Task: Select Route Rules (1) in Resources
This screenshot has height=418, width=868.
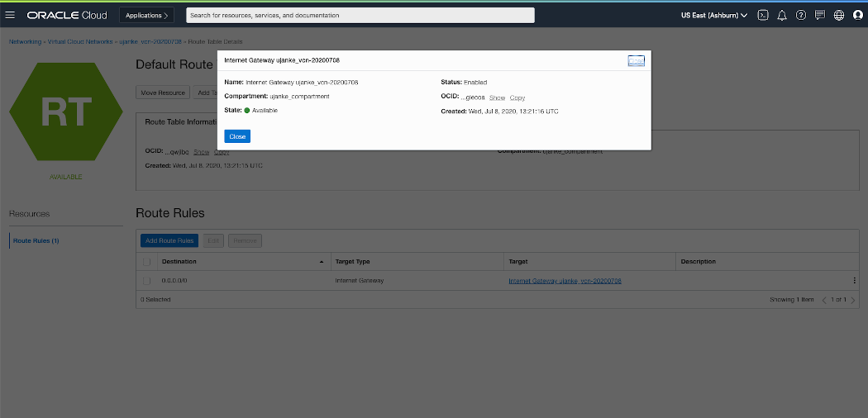Action: point(36,240)
